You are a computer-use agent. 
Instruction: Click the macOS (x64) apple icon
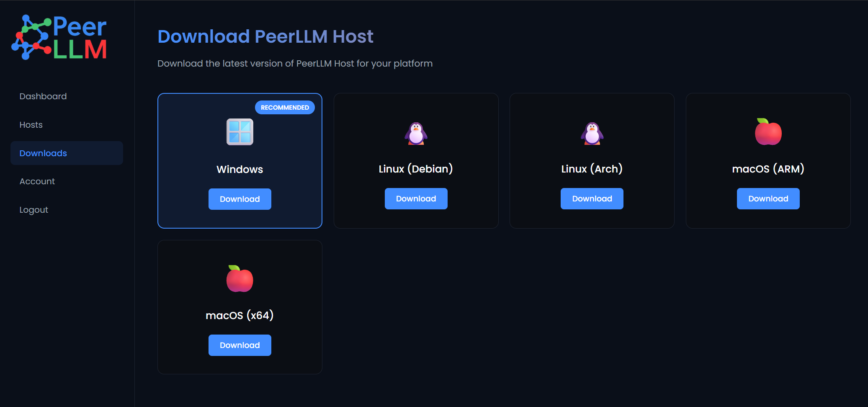[240, 279]
